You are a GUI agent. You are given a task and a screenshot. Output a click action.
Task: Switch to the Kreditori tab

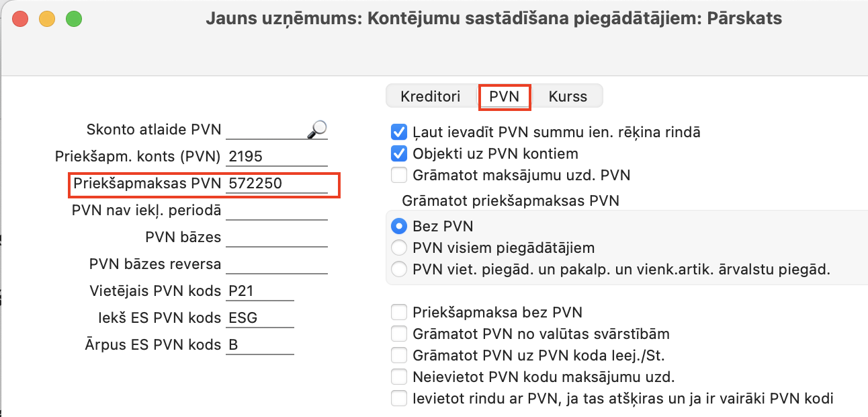point(431,96)
